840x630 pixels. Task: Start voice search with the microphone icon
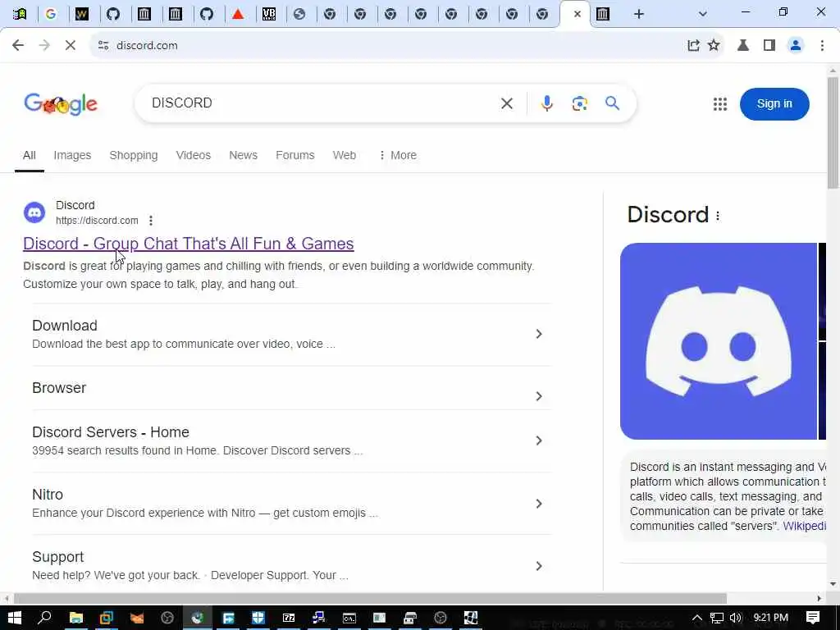tap(546, 103)
